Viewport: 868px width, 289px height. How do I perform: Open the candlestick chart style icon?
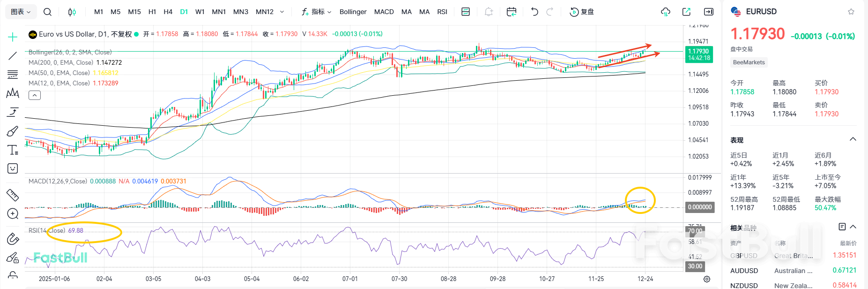click(x=72, y=12)
